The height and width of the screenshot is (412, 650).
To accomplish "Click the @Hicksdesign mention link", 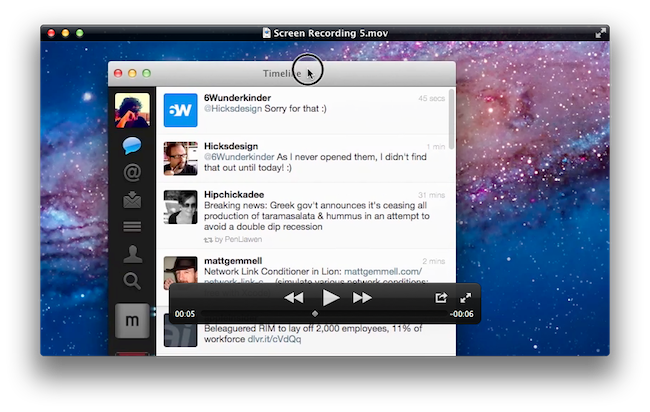I will 234,108.
